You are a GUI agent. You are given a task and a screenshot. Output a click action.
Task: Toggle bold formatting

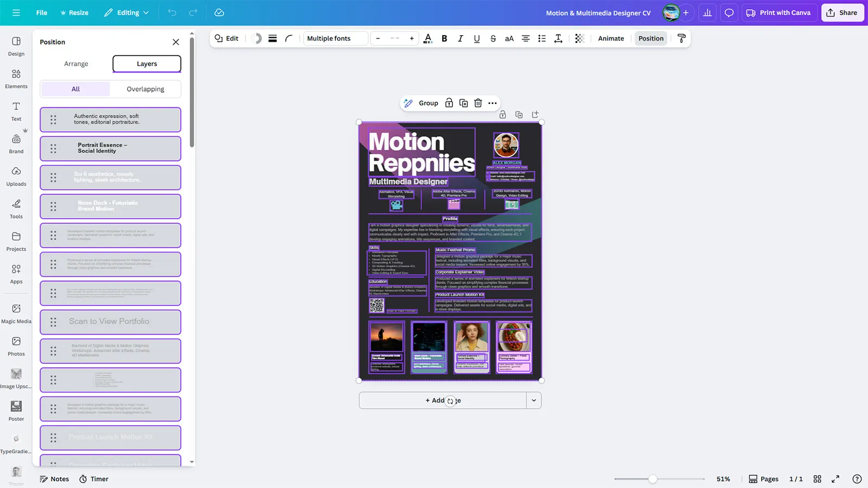point(444,38)
